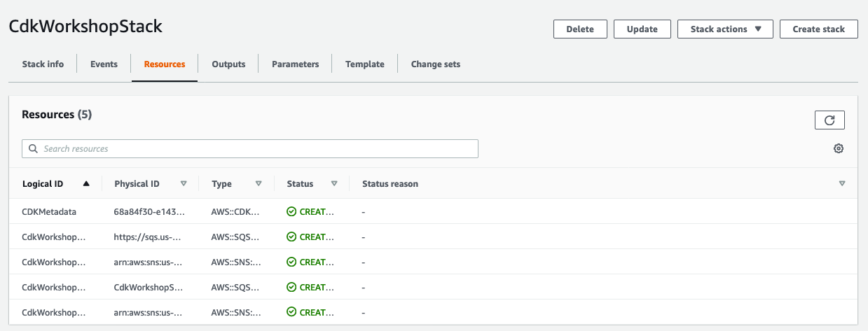Sort by Type column arrow

pos(259,184)
